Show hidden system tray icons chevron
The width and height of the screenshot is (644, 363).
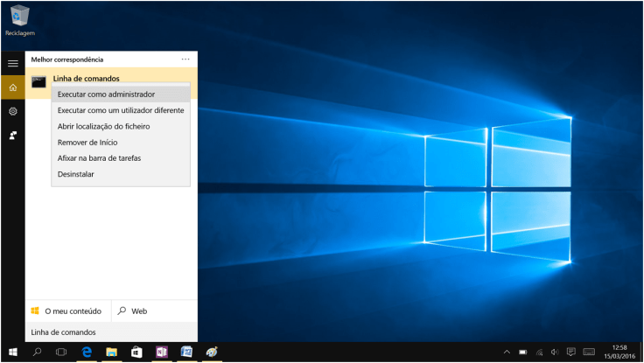pyautogui.click(x=507, y=352)
